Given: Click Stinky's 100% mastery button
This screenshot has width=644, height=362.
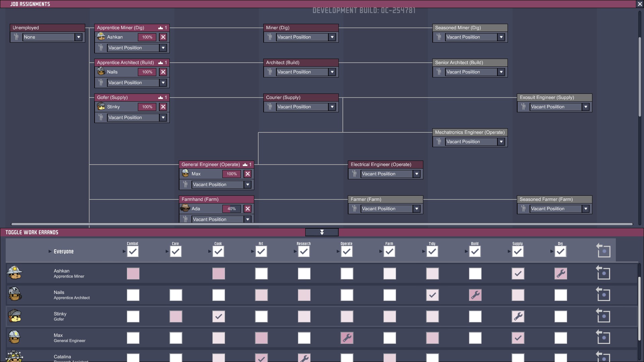Looking at the screenshot, I should pos(147,107).
